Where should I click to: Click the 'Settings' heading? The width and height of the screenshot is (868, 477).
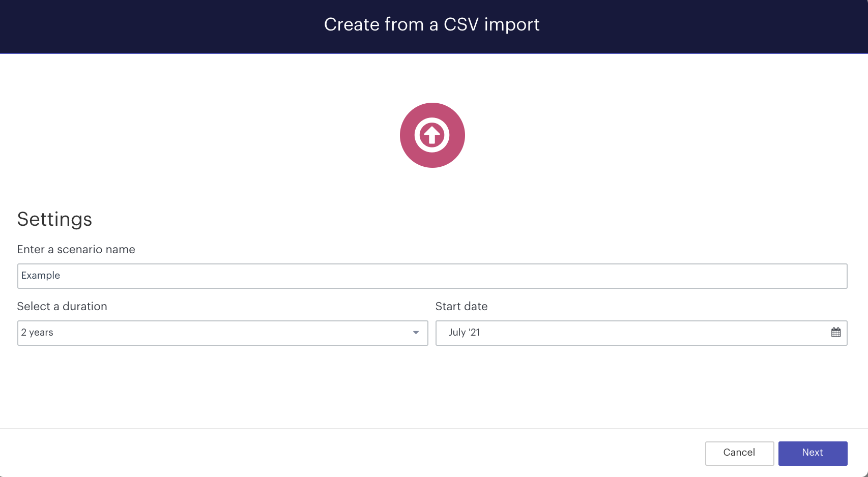pos(55,220)
